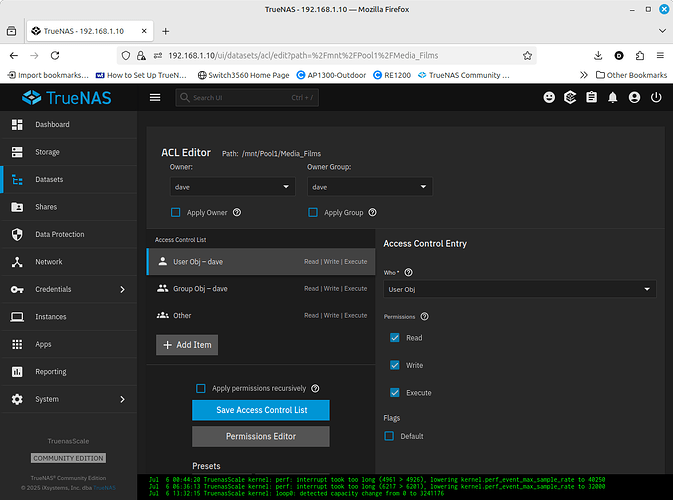Viewport: 673px width, 500px height.
Task: Open the Jobs clipboard icon
Action: tap(591, 97)
